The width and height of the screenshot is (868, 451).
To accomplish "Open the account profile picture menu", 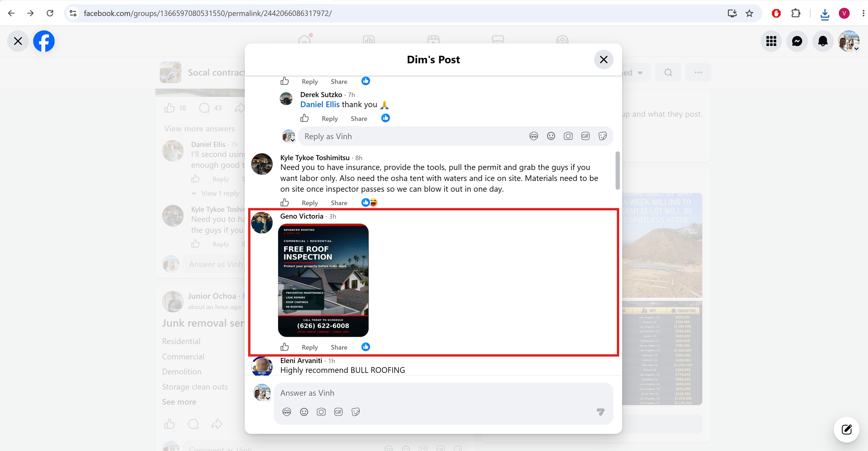I will pos(849,41).
